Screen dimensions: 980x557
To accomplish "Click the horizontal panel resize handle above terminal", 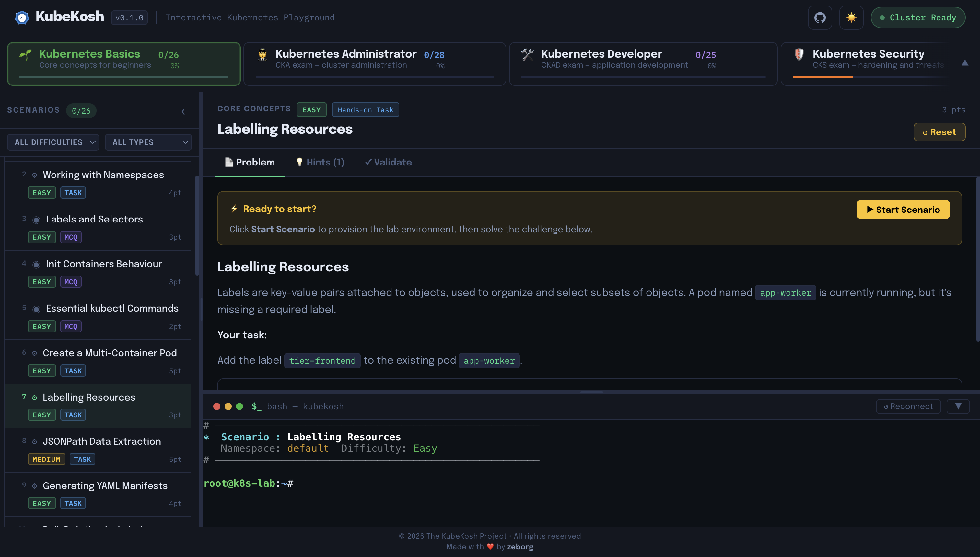I will point(591,392).
